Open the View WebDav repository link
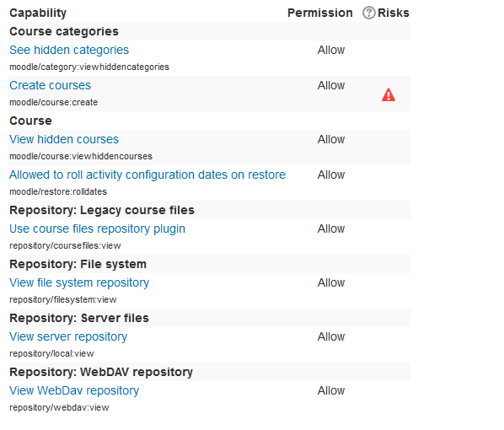Image resolution: width=504 pixels, height=430 pixels. pos(74,391)
